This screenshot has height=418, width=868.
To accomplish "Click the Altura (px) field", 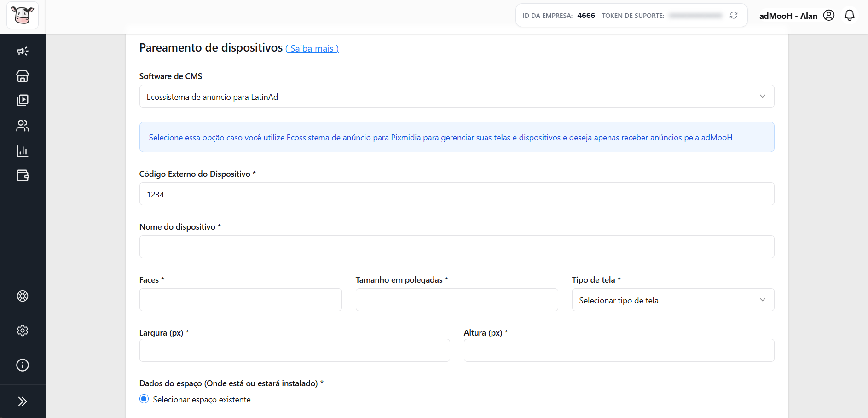I will pos(619,351).
